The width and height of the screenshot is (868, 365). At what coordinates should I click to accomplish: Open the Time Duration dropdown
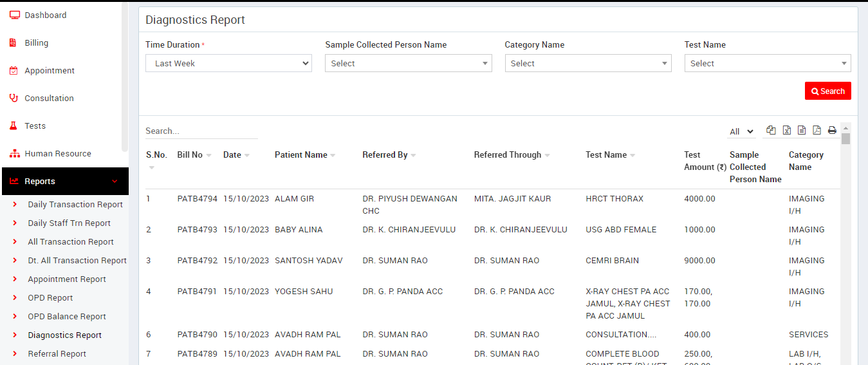pos(228,63)
